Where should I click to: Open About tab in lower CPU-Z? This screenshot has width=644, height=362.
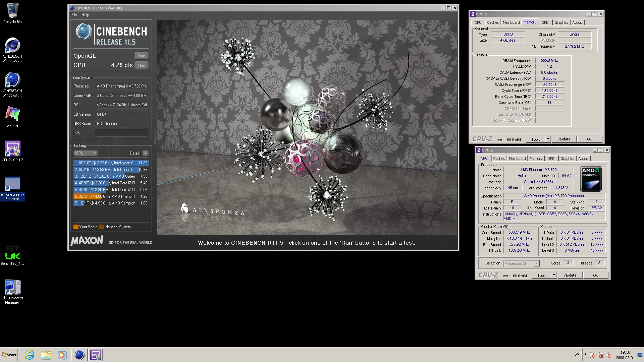pyautogui.click(x=583, y=159)
